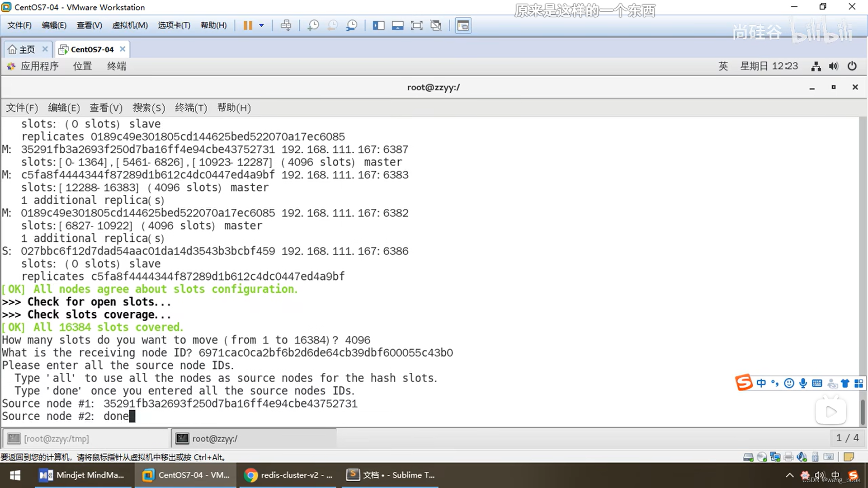Toggle Unity mode icon
The image size is (868, 488).
(436, 25)
